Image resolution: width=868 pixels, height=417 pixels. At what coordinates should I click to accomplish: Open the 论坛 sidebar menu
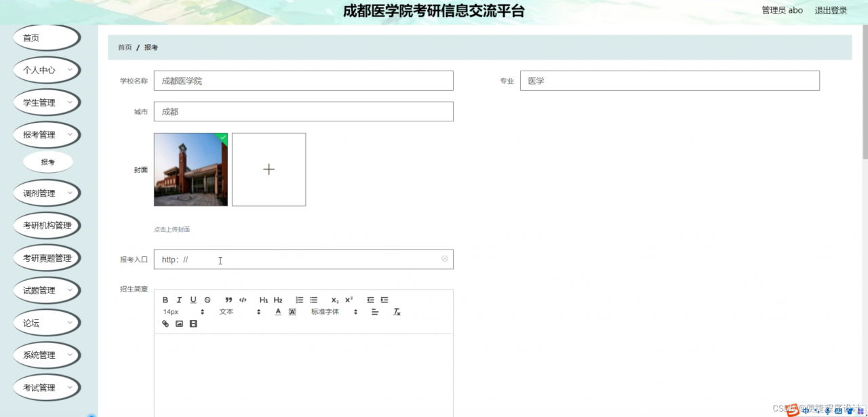tap(46, 322)
